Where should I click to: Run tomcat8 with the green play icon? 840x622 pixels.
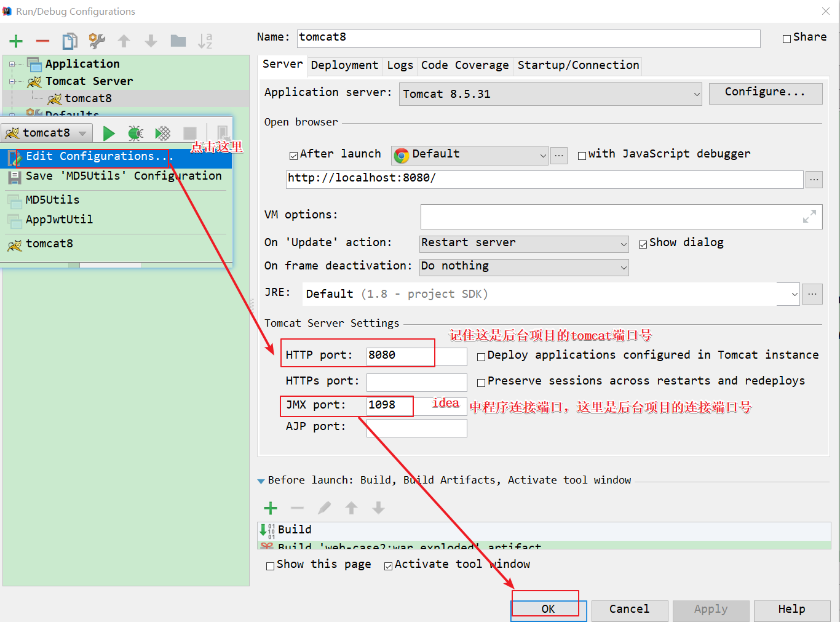pos(109,133)
